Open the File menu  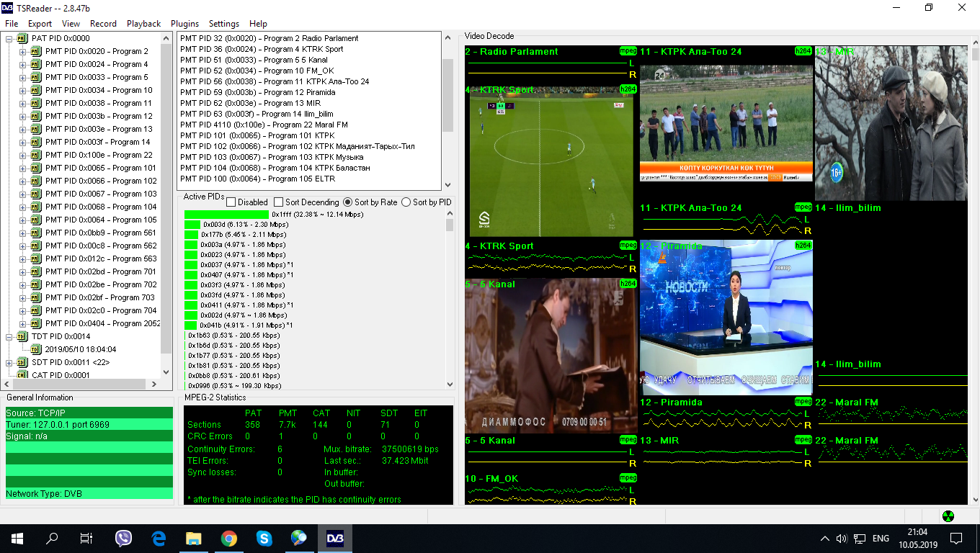(12, 24)
